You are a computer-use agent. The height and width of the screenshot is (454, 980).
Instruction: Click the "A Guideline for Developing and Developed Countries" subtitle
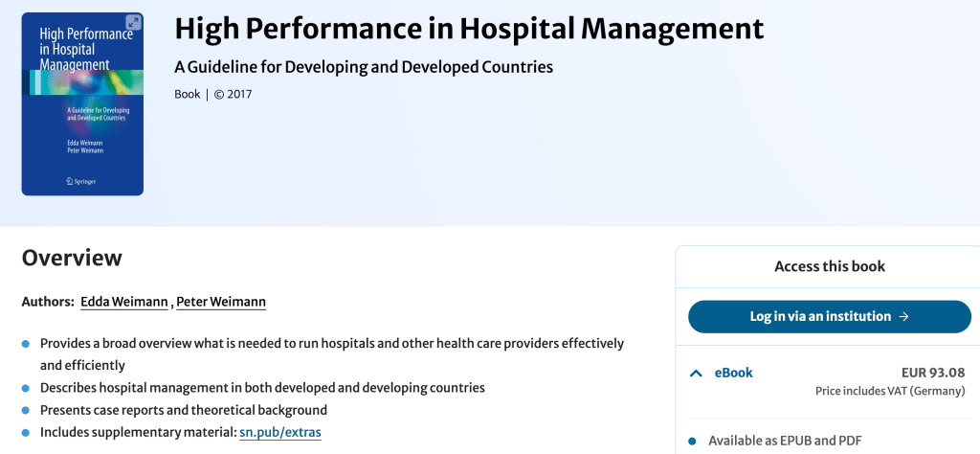click(364, 67)
